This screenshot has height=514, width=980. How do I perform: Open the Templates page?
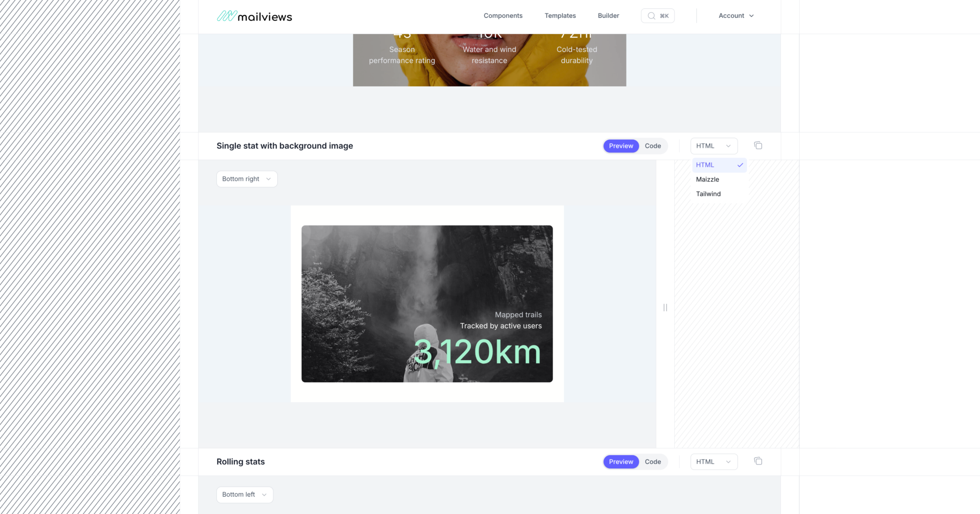(560, 16)
